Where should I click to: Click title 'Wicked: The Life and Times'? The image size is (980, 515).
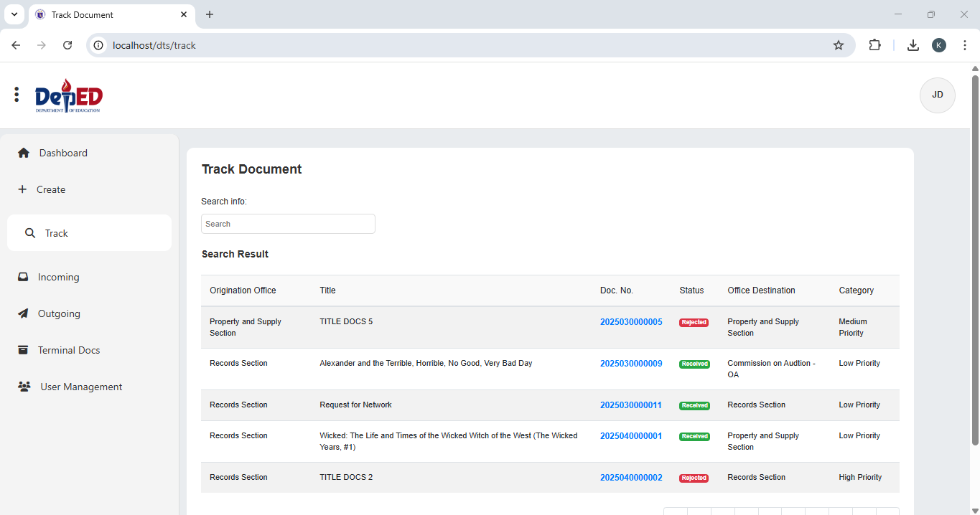click(x=449, y=441)
